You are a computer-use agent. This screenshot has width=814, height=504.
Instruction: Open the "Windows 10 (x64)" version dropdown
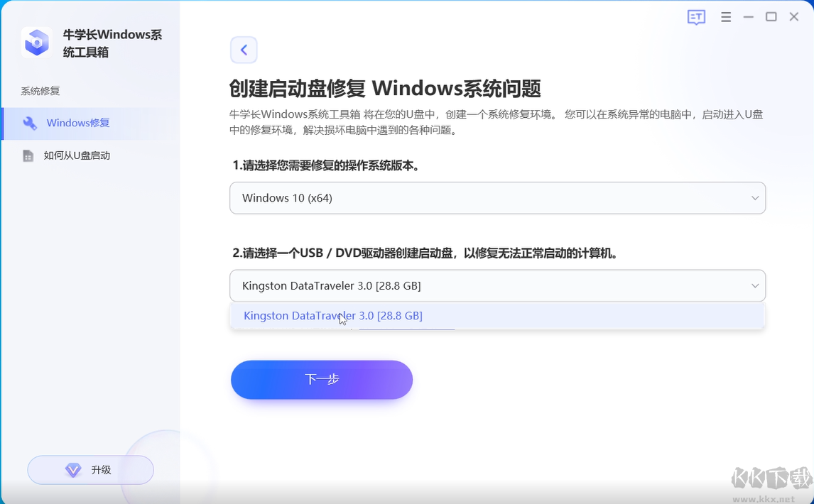point(497,198)
